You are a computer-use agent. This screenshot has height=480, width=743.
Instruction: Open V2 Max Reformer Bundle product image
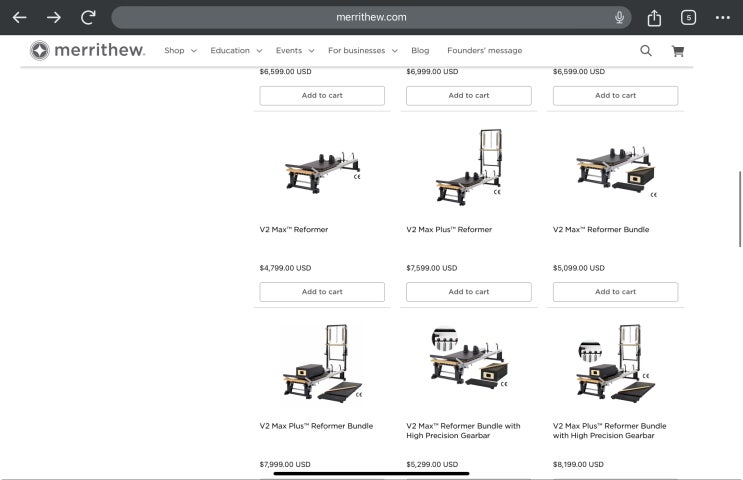click(616, 172)
